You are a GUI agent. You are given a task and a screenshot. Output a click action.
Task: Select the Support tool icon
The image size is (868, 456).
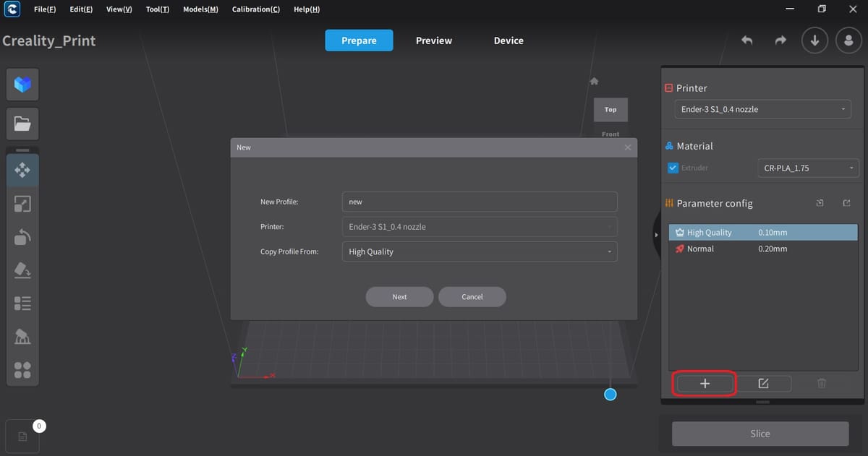point(22,337)
